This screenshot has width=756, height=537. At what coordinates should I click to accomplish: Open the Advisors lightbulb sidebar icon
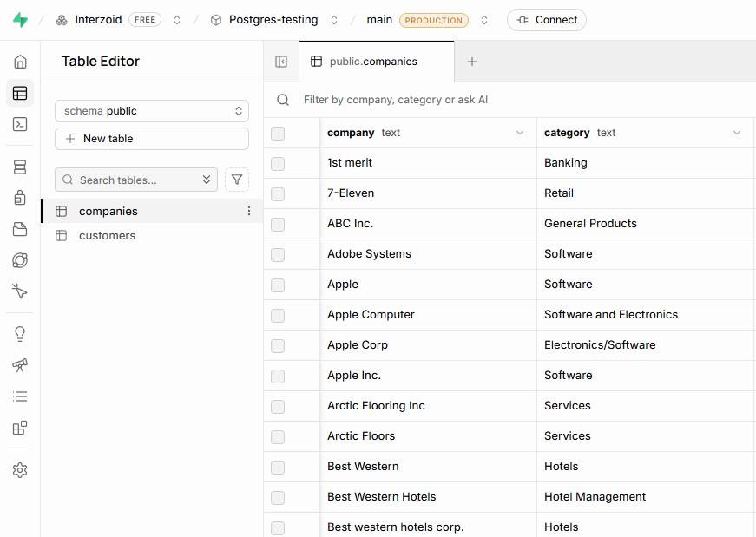pyautogui.click(x=20, y=334)
